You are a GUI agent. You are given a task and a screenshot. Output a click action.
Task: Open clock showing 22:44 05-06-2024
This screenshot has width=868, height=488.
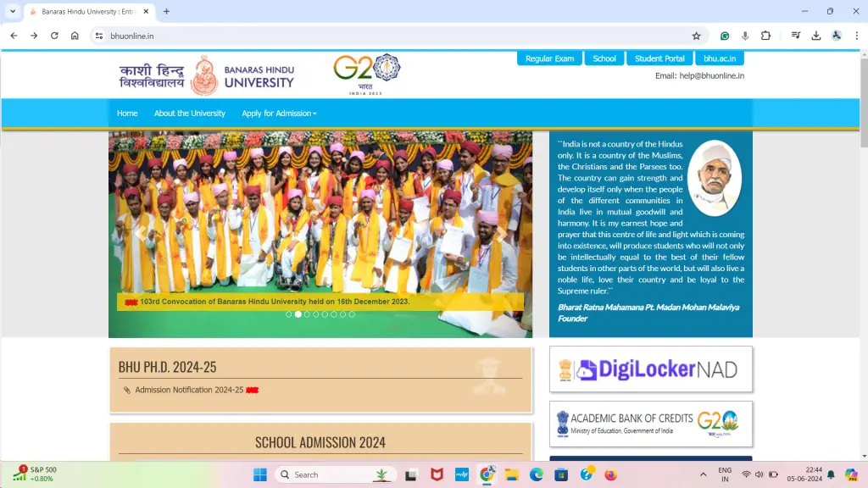(804, 474)
